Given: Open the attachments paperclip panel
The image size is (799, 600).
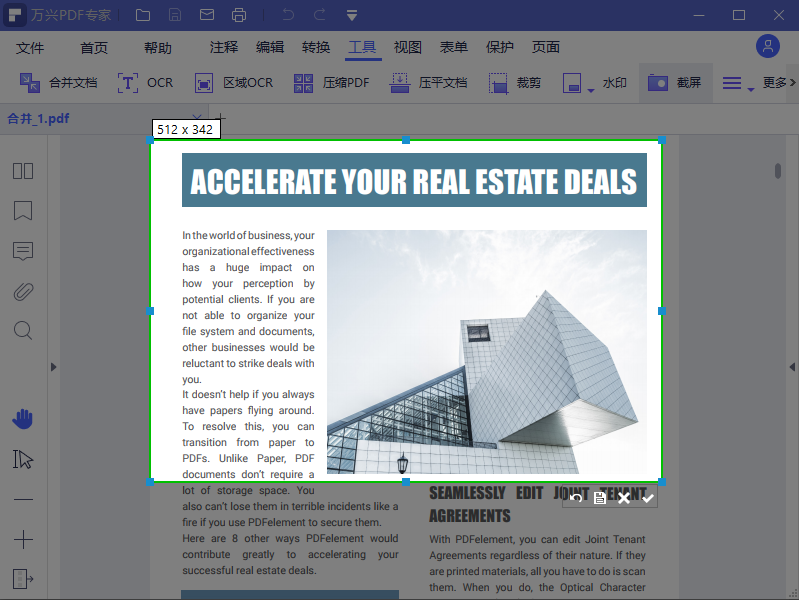Looking at the screenshot, I should (23, 292).
